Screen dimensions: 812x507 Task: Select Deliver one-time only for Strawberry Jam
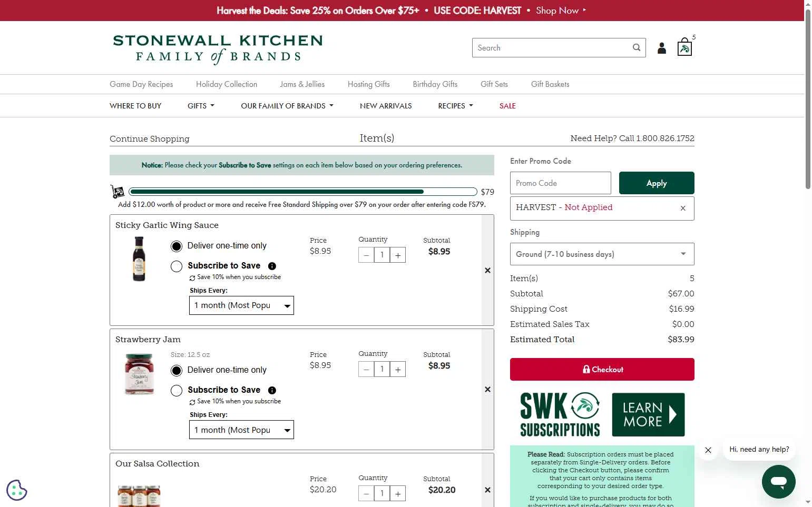pos(177,370)
